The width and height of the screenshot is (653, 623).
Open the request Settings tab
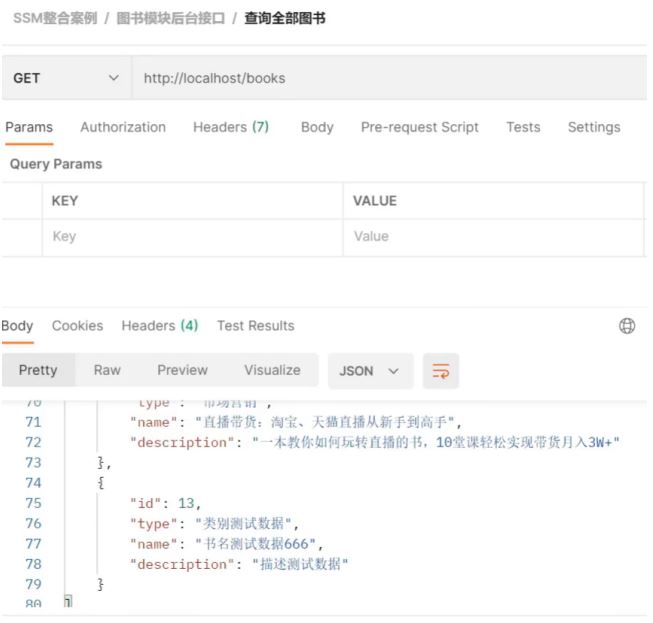coord(594,127)
